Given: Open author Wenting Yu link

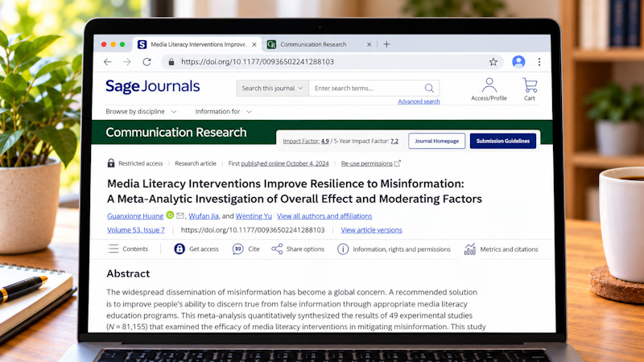Looking at the screenshot, I should (x=254, y=216).
